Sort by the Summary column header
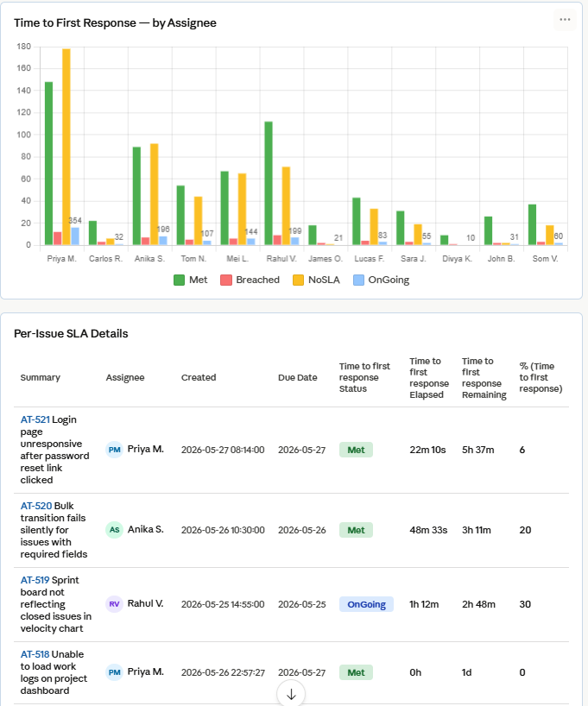Image resolution: width=588 pixels, height=706 pixels. 40,377
